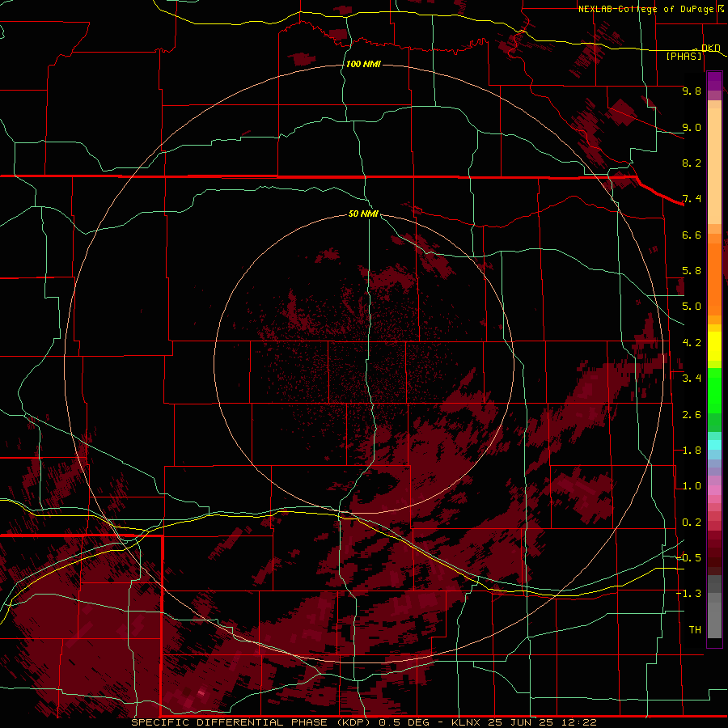This screenshot has width=728, height=728.
Task: Pick the yellow segment of the color bar
Action: coord(714,346)
